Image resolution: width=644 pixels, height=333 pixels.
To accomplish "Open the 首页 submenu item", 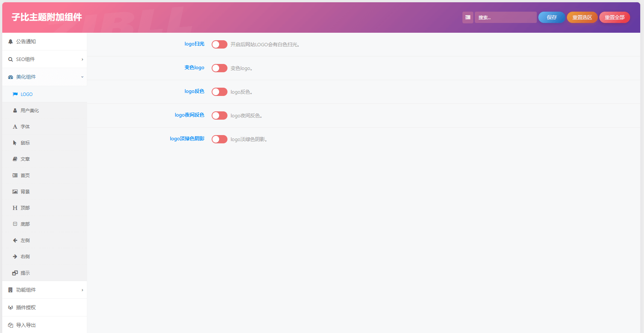I will 44,175.
